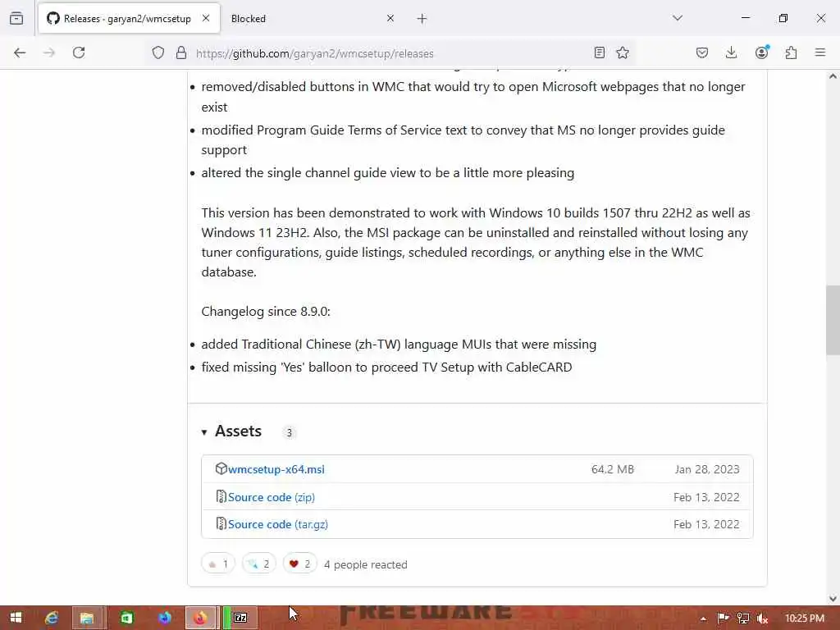
Task: View site security lock information
Action: 181,52
